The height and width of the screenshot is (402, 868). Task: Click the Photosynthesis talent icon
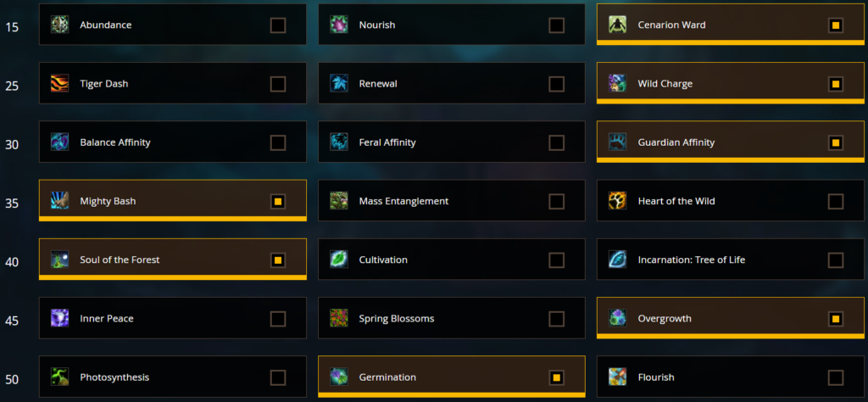coord(60,377)
